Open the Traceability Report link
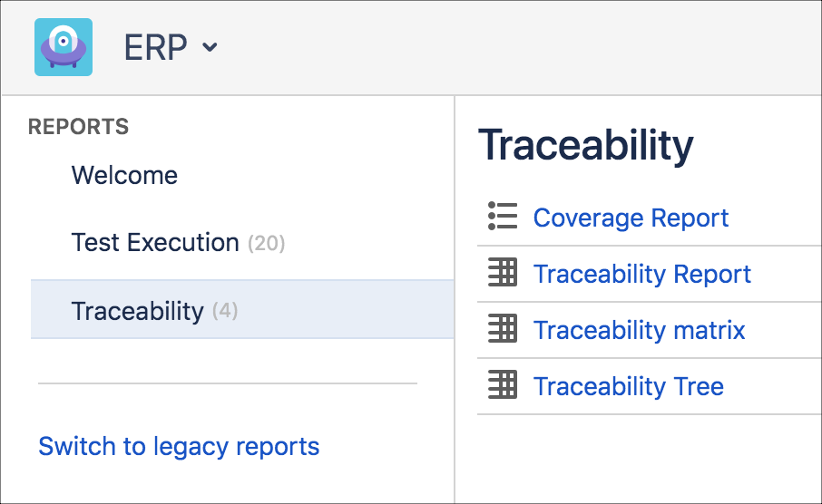 click(642, 274)
